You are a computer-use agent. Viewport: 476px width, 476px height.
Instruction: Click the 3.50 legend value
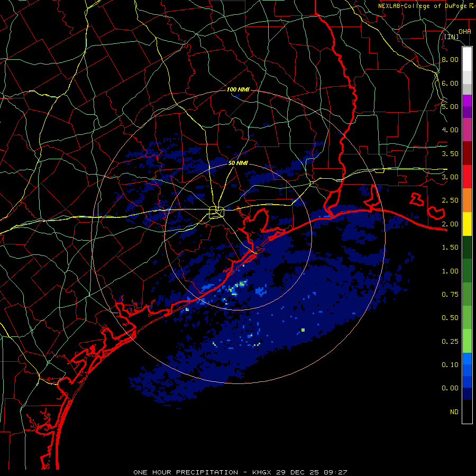point(450,153)
